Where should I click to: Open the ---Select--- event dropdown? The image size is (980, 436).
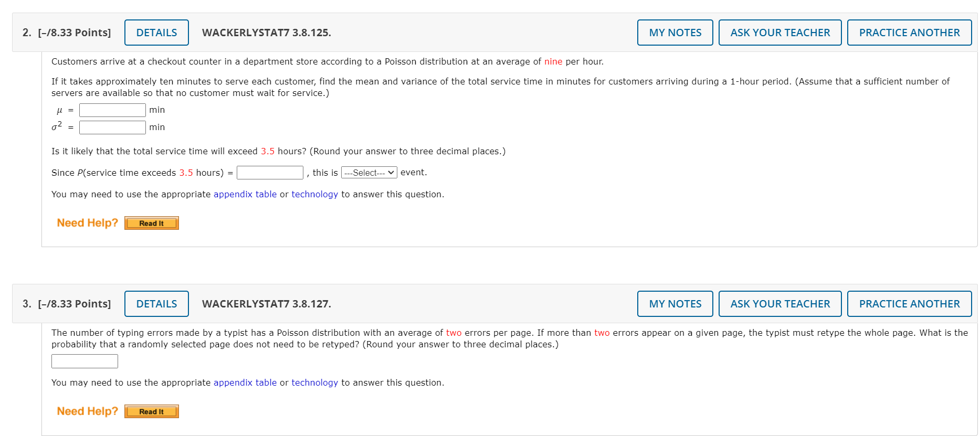click(369, 172)
